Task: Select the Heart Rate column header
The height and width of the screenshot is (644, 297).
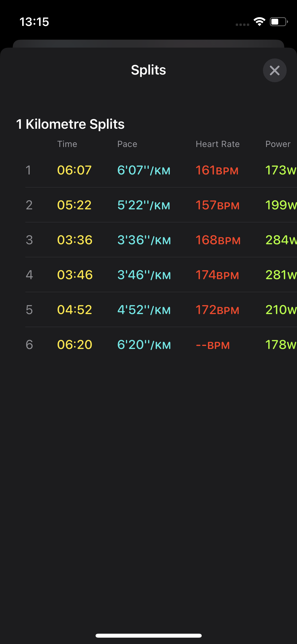Action: pos(218,144)
